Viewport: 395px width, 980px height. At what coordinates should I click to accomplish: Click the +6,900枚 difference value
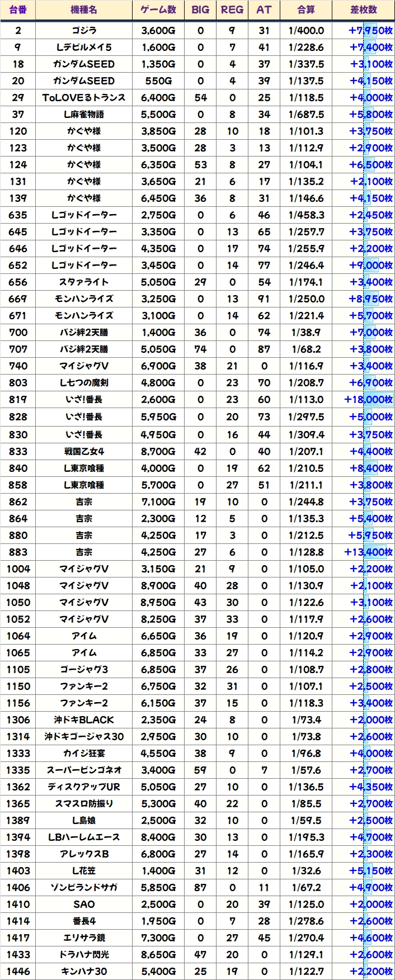pyautogui.click(x=371, y=383)
